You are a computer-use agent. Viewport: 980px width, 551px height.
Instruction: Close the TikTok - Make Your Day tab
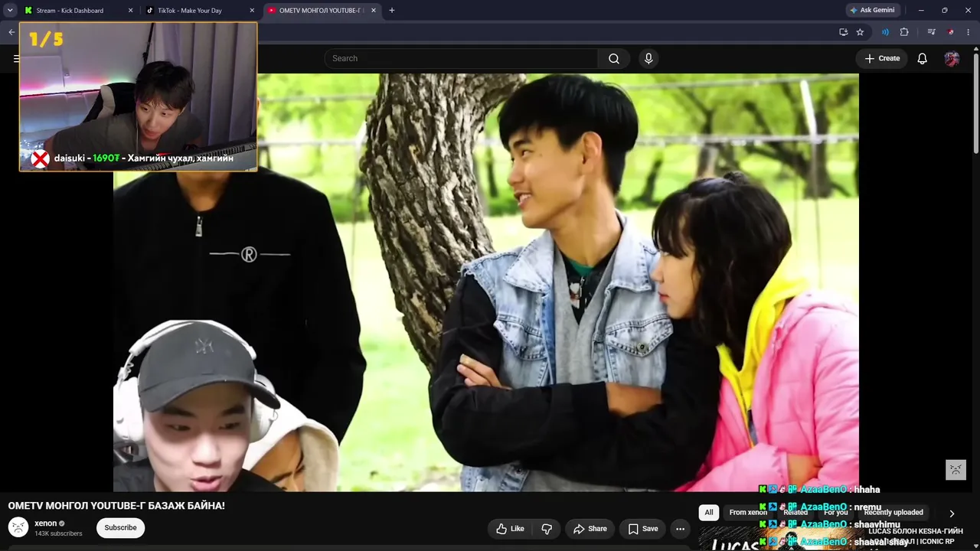(x=252, y=11)
